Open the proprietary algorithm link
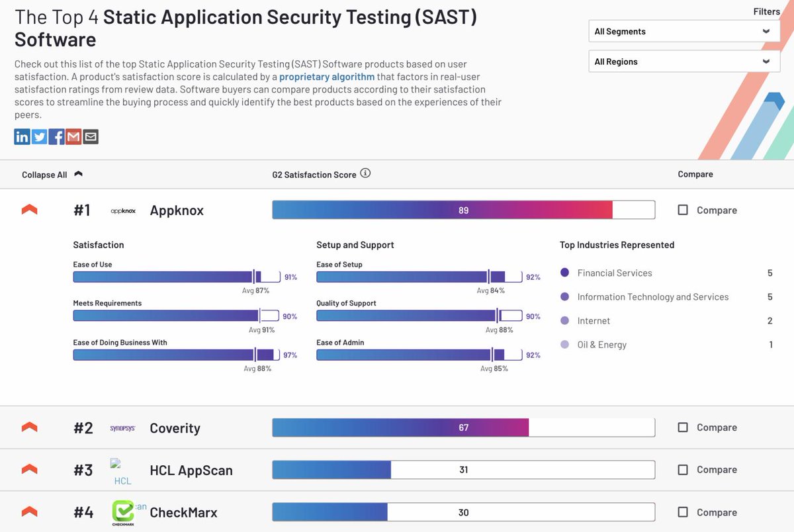This screenshot has width=794, height=532. tap(327, 77)
